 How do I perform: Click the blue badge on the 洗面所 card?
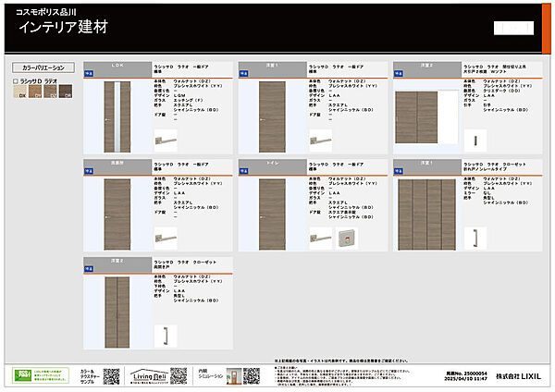89,171
